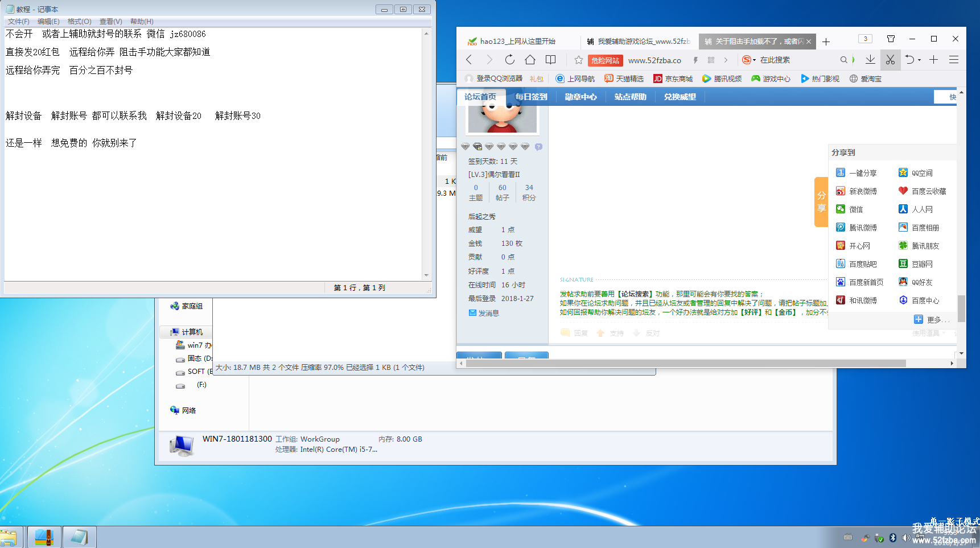Open 京东商城 bookmark
This screenshot has height=548, width=980.
coord(673,79)
